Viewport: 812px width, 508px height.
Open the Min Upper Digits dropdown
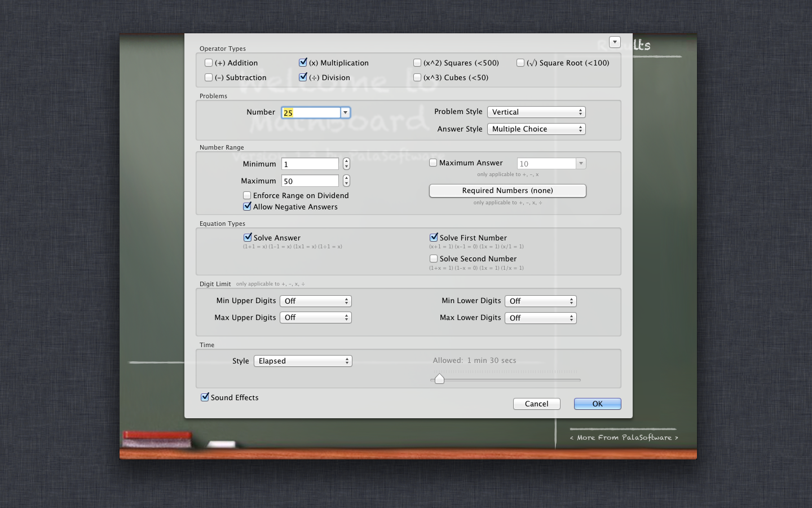coord(316,301)
